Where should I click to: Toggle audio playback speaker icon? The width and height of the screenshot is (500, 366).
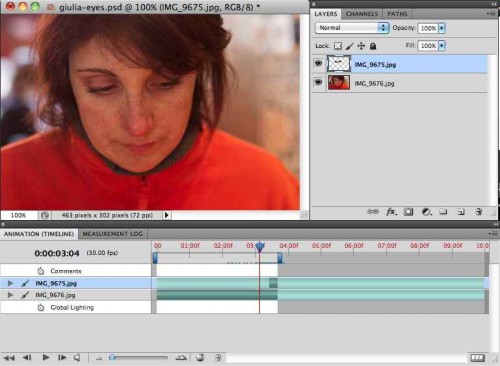pyautogui.click(x=77, y=358)
